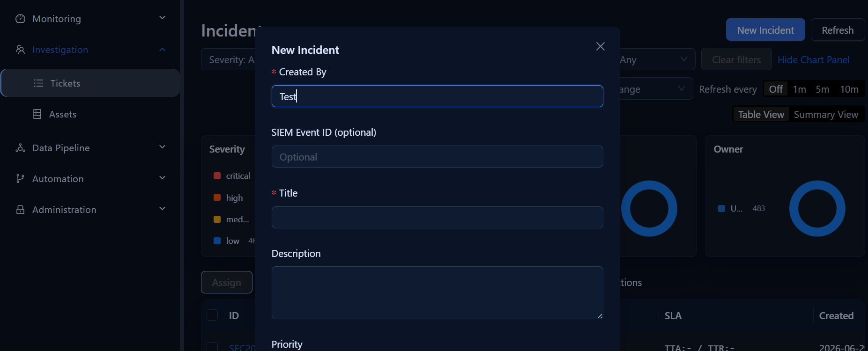
Task: Click the Refresh button
Action: click(x=838, y=30)
